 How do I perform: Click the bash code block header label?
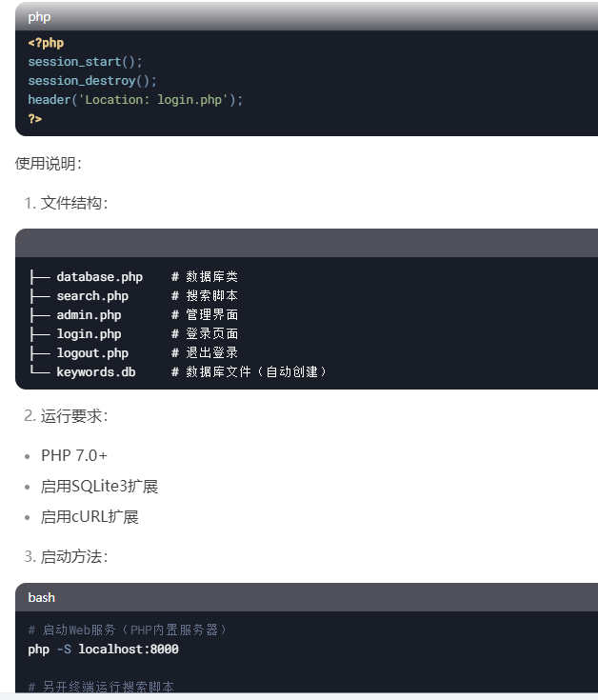(x=42, y=597)
